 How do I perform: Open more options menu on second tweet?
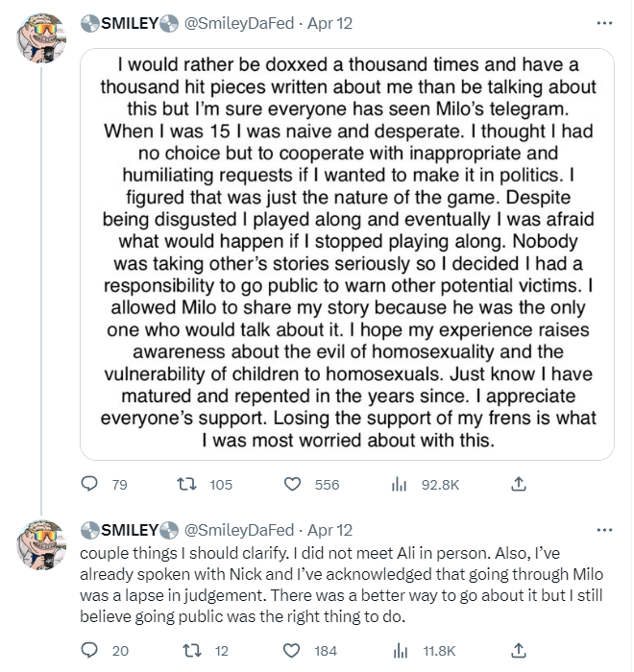coord(604,530)
